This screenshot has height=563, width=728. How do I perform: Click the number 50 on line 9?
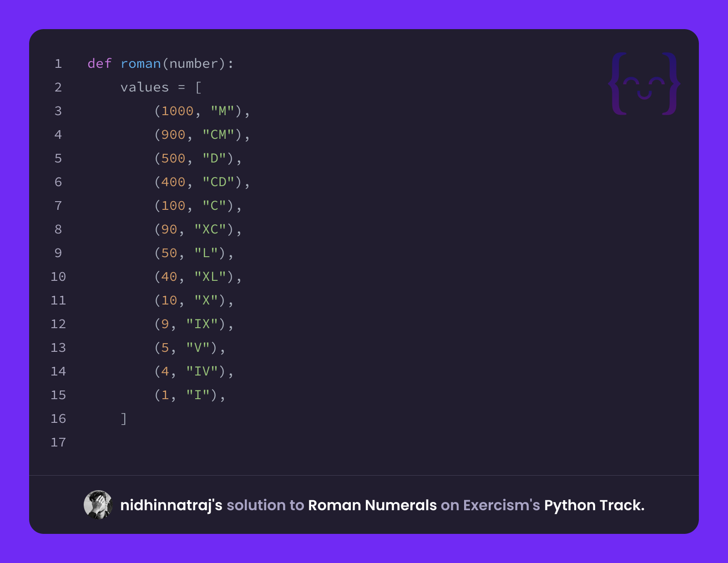[x=169, y=253]
